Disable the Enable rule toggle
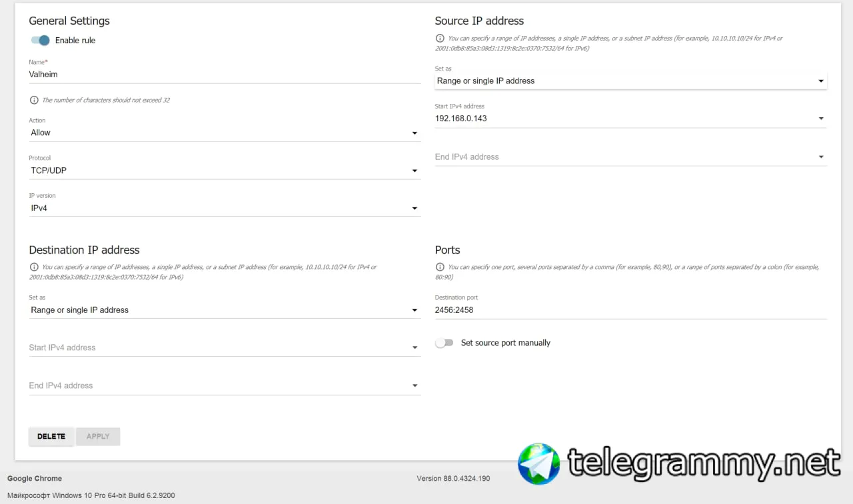Image resolution: width=853 pixels, height=504 pixels. (40, 40)
